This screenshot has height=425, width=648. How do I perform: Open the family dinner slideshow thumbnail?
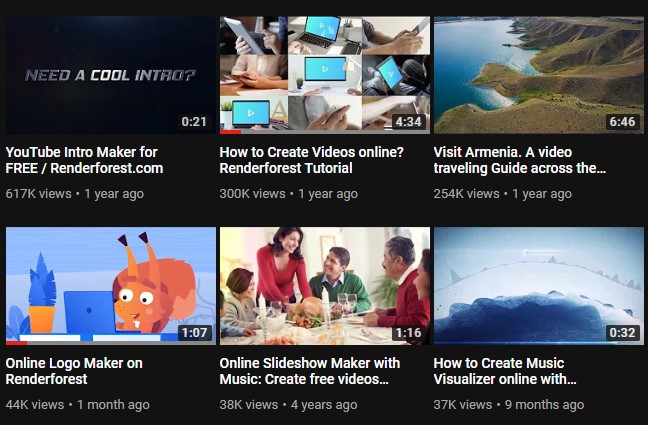pos(325,286)
